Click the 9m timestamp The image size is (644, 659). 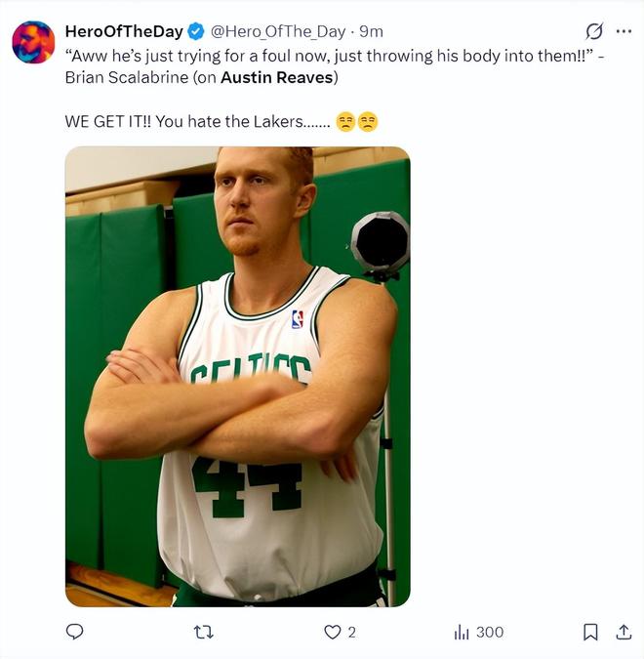(x=371, y=31)
